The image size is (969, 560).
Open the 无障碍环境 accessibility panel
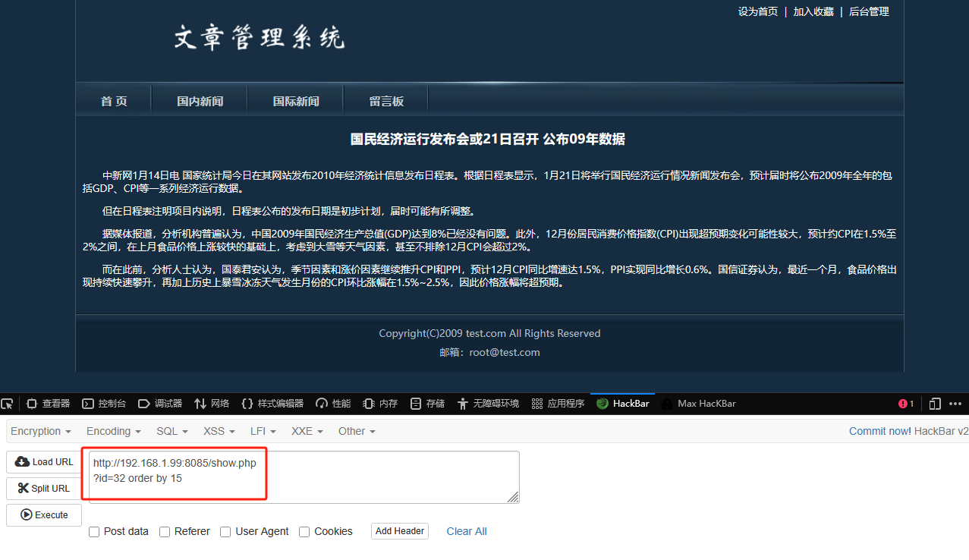coord(488,404)
